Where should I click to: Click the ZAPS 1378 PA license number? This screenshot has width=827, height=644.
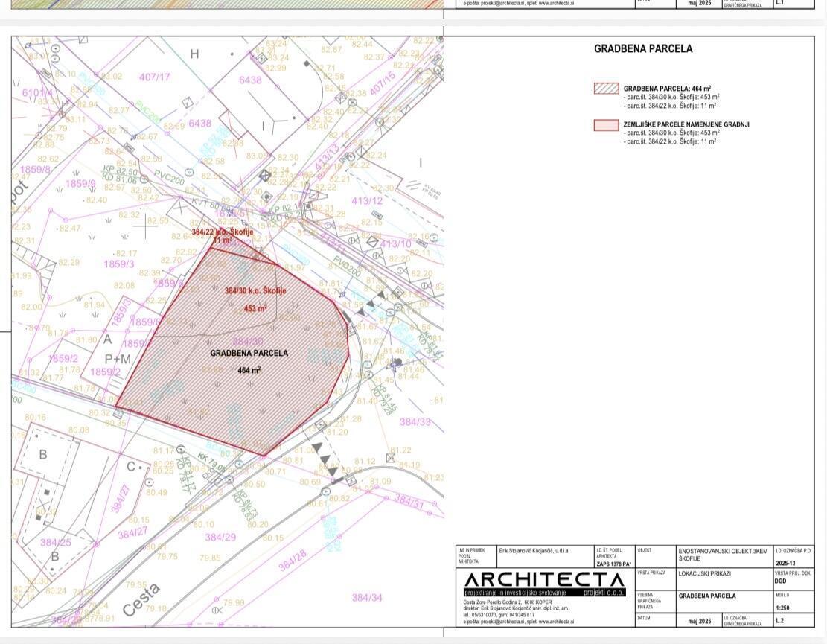613,564
